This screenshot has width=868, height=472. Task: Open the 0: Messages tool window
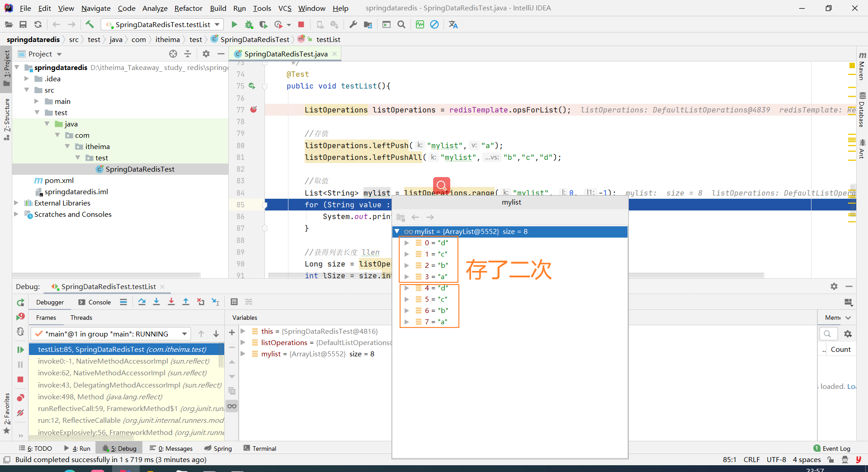[x=171, y=448]
